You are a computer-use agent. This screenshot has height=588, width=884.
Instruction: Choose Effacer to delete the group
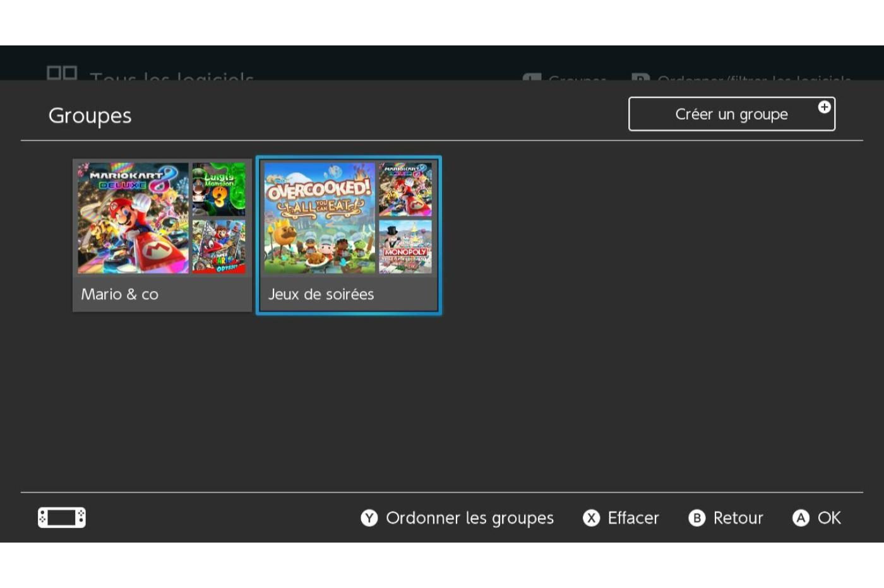633,518
